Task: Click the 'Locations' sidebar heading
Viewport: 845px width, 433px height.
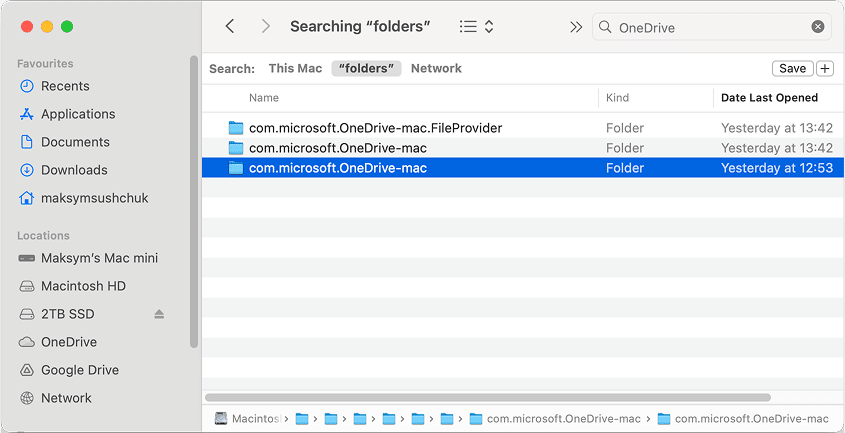Action: (x=43, y=236)
